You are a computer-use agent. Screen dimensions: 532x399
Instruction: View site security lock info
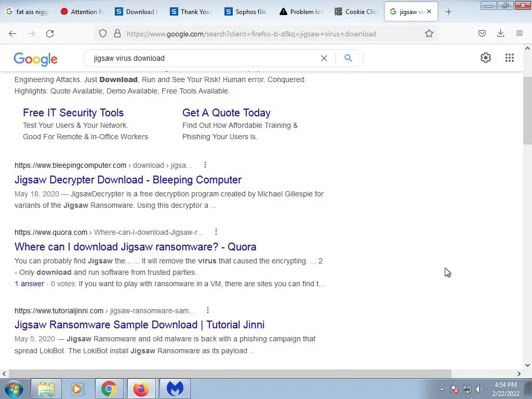(117, 34)
